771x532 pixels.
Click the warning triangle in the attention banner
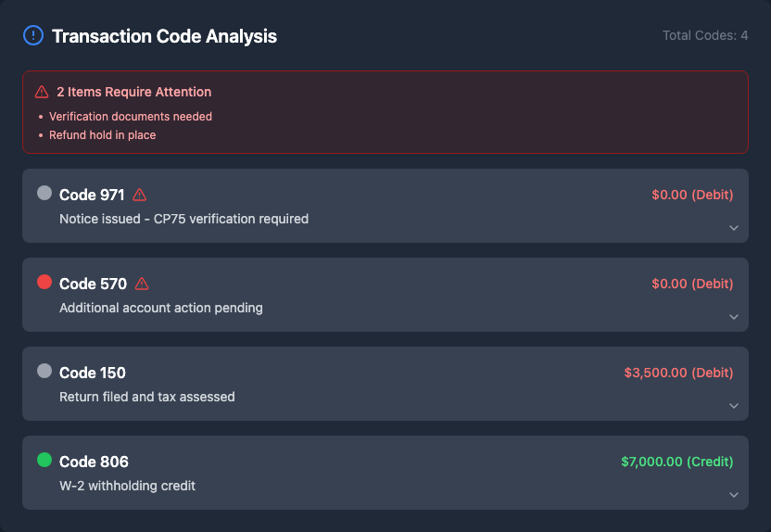[x=42, y=92]
